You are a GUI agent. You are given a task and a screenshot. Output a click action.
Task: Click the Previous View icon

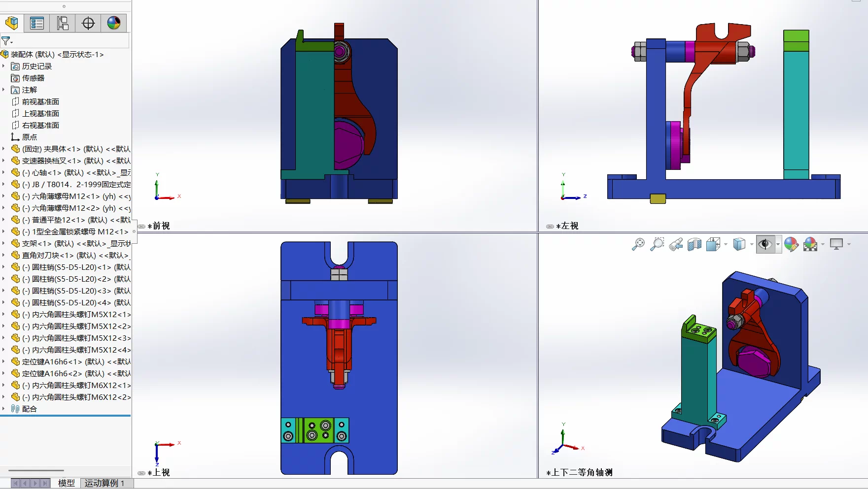(x=676, y=244)
